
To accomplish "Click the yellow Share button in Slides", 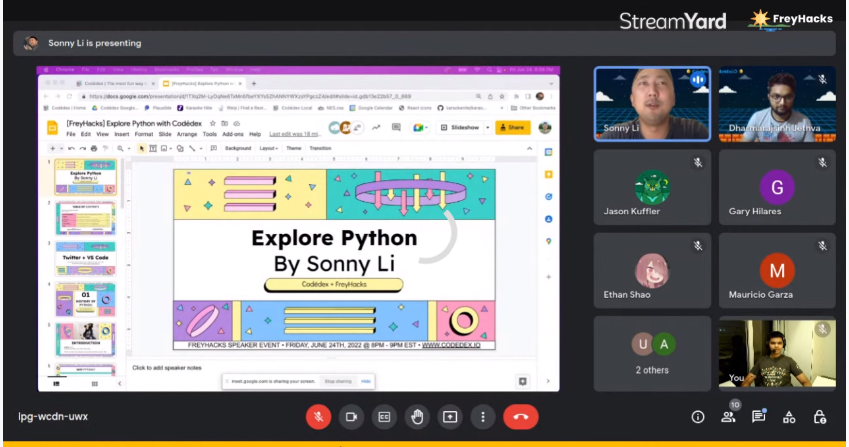I will pos(512,127).
